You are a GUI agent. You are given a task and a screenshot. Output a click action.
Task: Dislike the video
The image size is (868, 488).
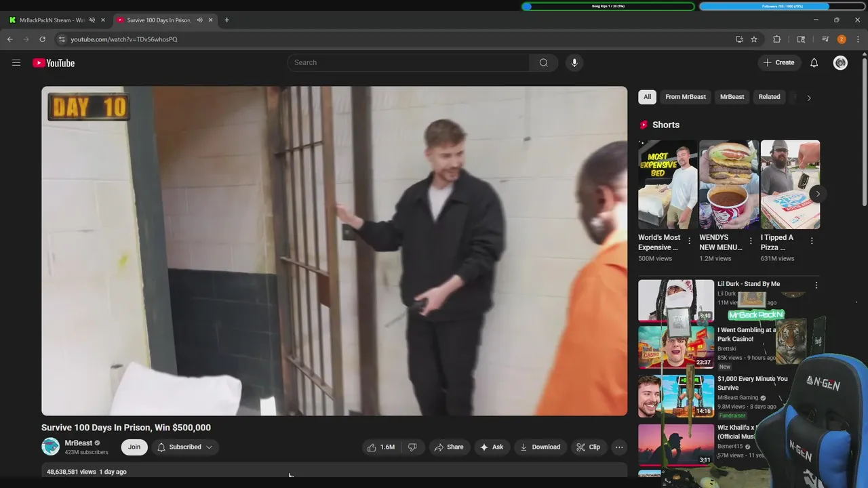(x=412, y=447)
